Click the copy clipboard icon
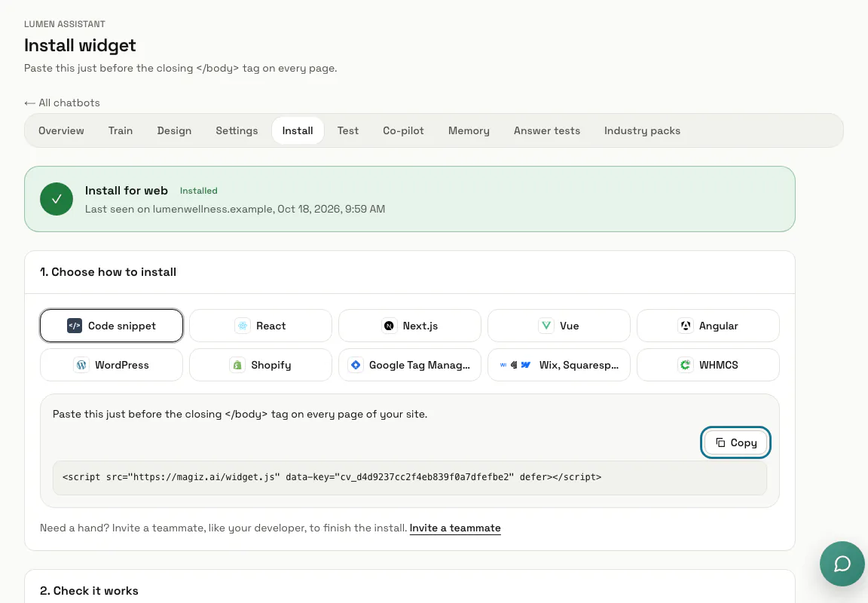Viewport: 868px width, 603px height. (720, 442)
